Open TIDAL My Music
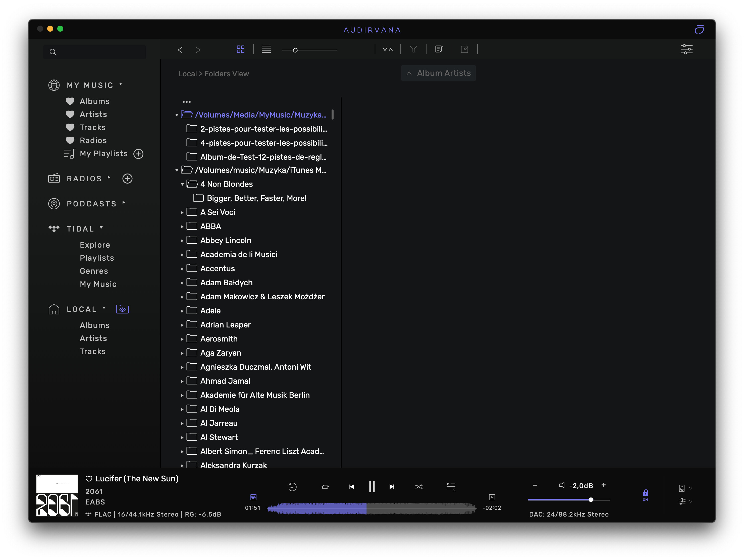 click(98, 284)
